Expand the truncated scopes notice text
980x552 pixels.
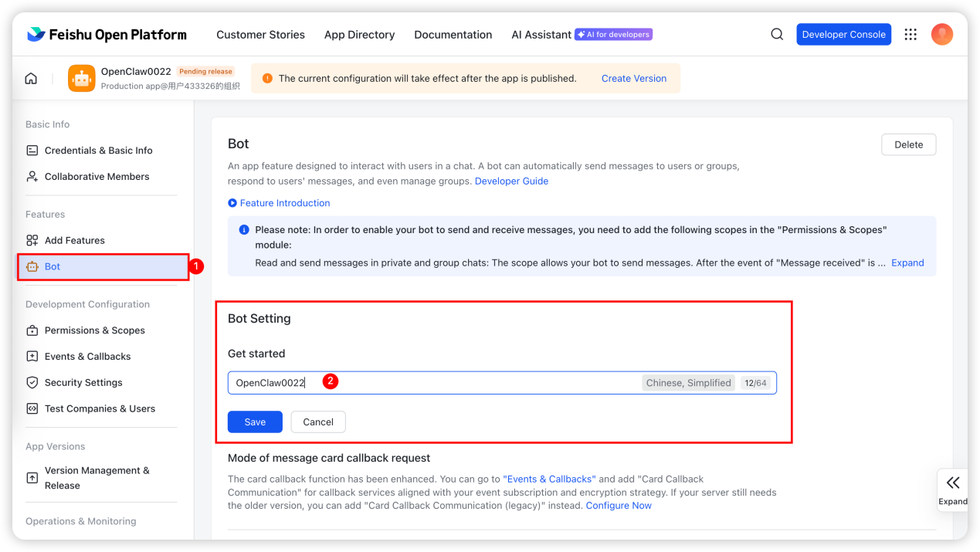(907, 263)
